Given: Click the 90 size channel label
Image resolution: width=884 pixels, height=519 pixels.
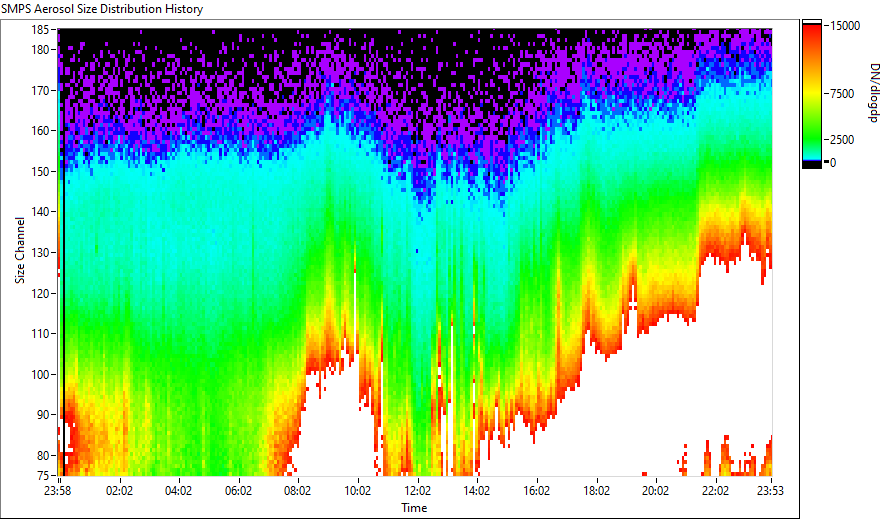Looking at the screenshot, I should click(x=45, y=415).
